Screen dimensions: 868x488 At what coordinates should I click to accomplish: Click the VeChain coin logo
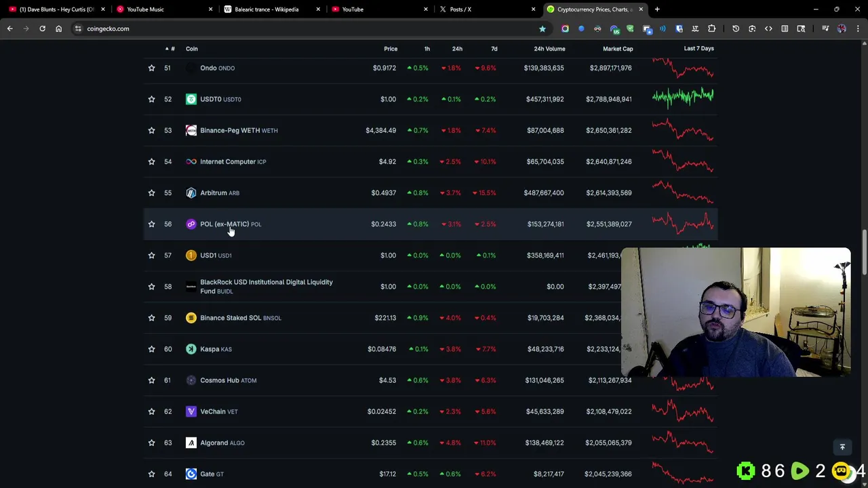point(191,411)
